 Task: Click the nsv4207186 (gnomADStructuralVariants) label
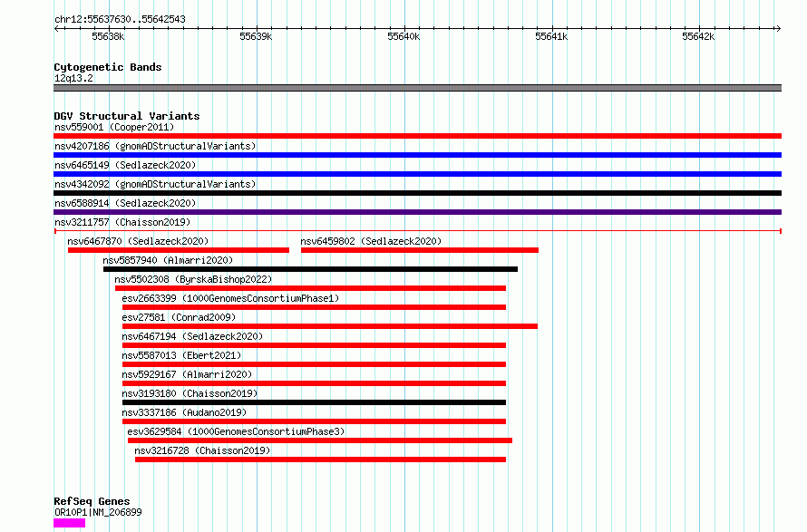click(x=155, y=146)
